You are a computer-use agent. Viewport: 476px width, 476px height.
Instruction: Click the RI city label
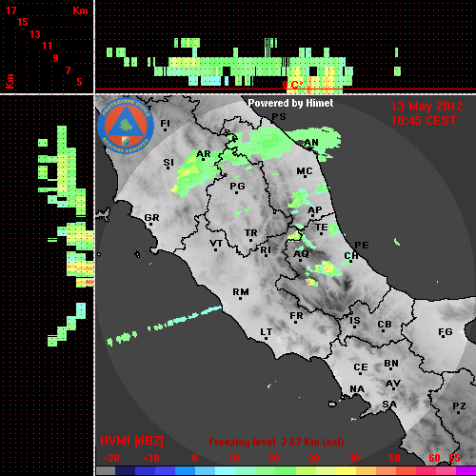pyautogui.click(x=266, y=250)
